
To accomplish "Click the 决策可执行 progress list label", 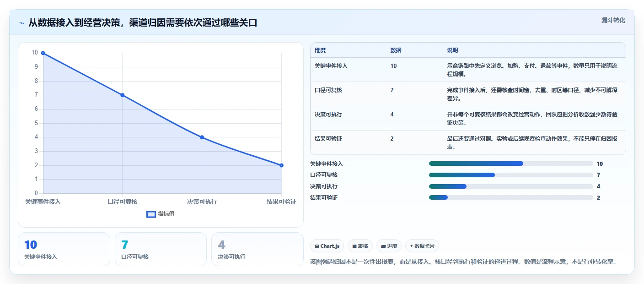I will pos(324,186).
